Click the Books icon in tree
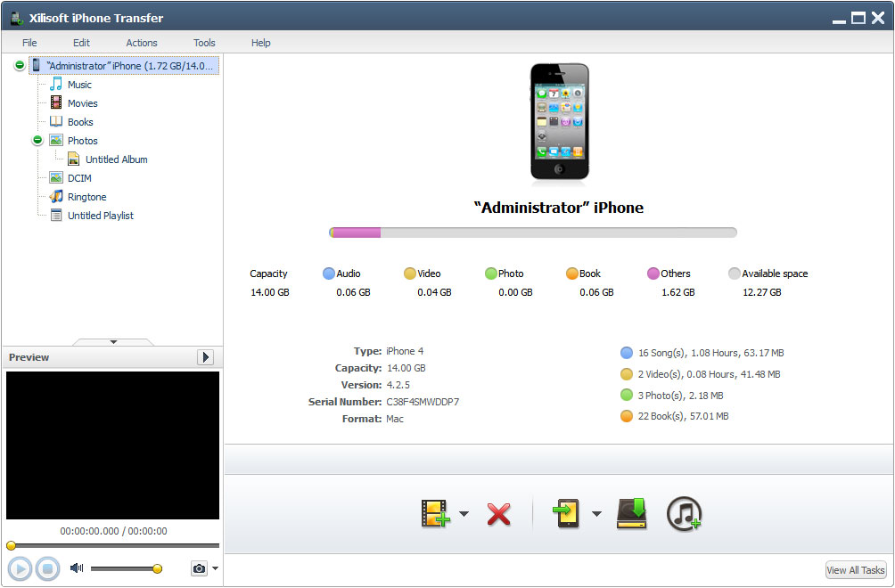This screenshot has height=588, width=895. tap(56, 121)
